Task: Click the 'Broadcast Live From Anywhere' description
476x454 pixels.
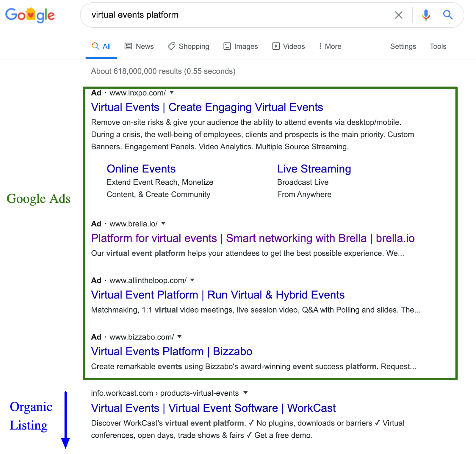Action: [x=304, y=188]
